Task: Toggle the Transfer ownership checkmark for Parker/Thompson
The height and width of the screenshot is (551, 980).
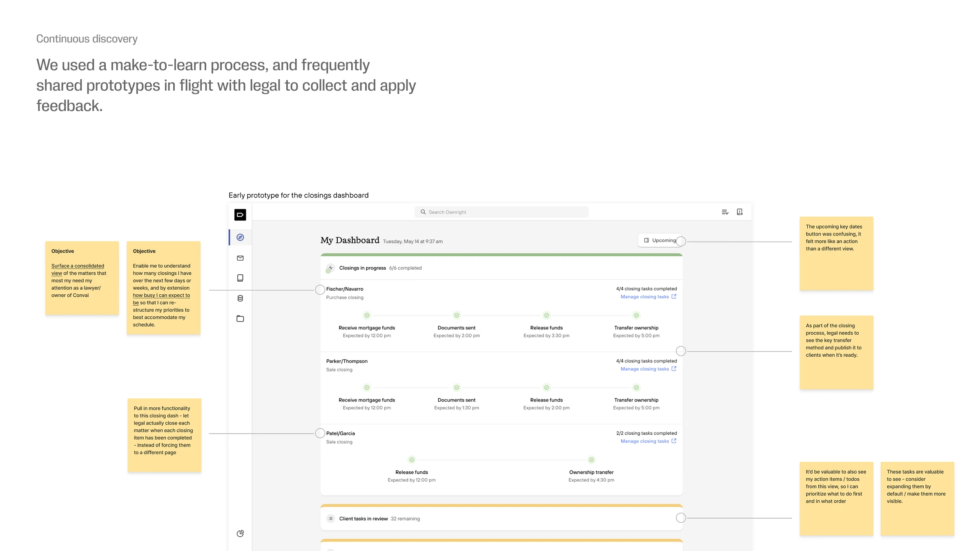Action: coord(636,387)
